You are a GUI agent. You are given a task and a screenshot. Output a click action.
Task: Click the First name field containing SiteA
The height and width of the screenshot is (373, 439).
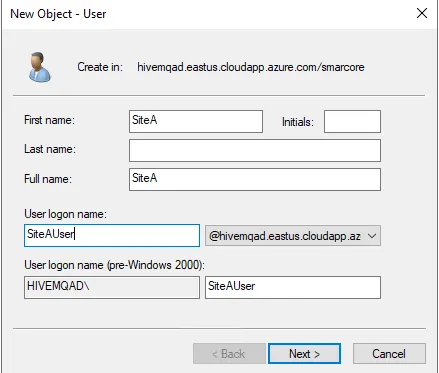pyautogui.click(x=196, y=121)
